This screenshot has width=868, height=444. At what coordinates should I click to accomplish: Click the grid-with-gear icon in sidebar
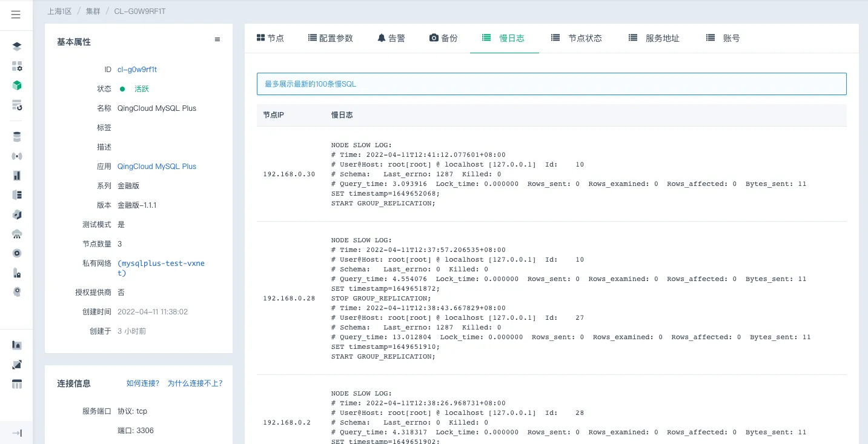tap(17, 66)
